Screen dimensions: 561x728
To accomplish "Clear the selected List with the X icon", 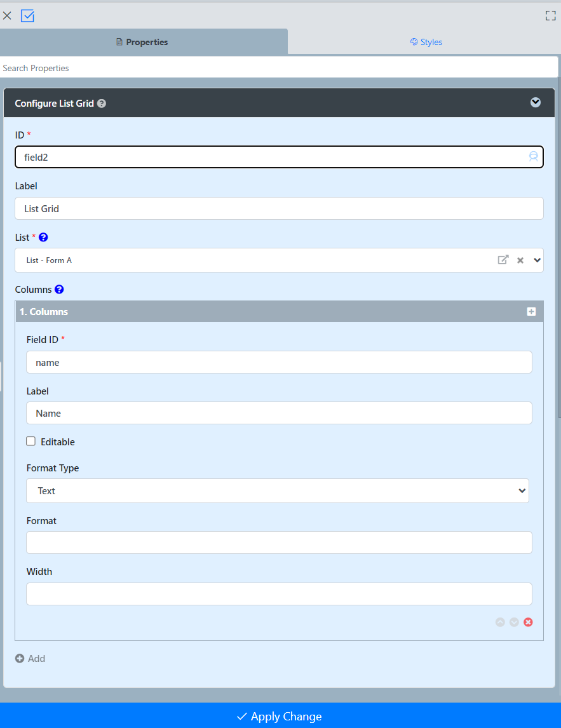I will (520, 260).
